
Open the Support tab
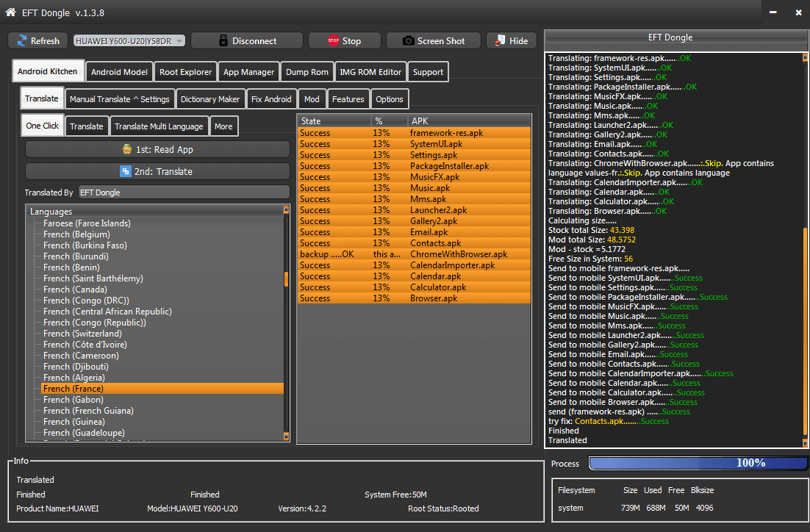pyautogui.click(x=428, y=72)
